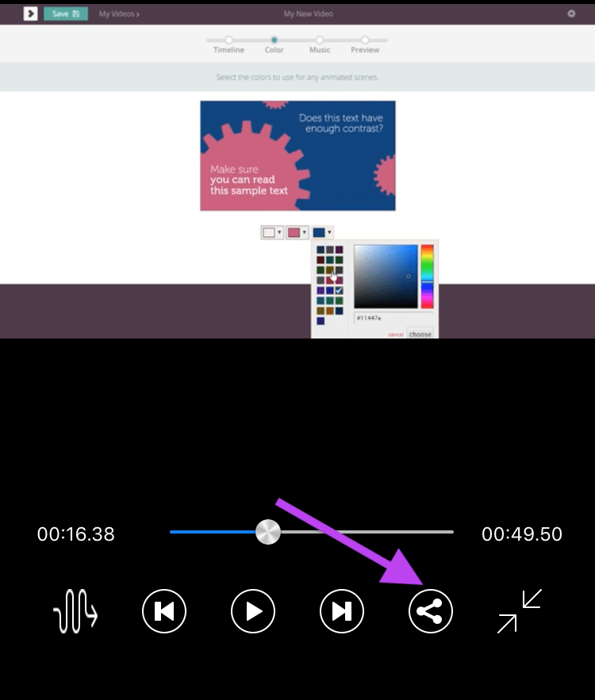Go to the Timeline step
The height and width of the screenshot is (700, 595).
point(228,45)
